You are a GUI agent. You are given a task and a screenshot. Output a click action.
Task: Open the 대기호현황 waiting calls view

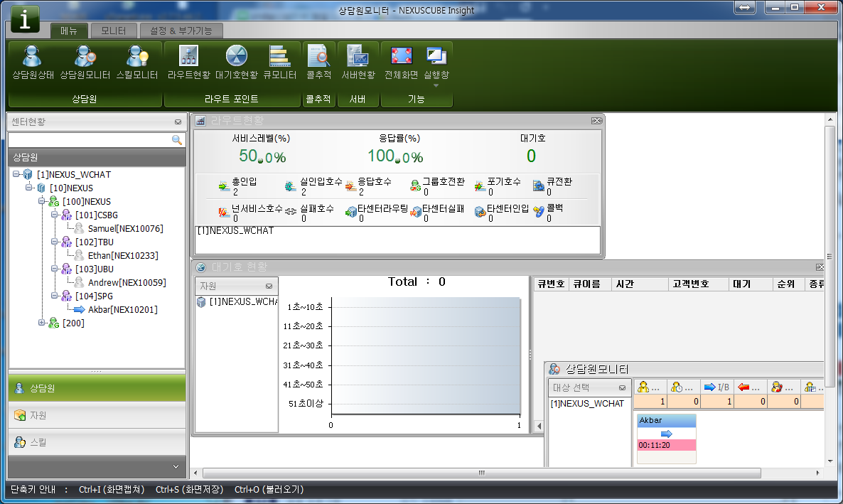(237, 63)
